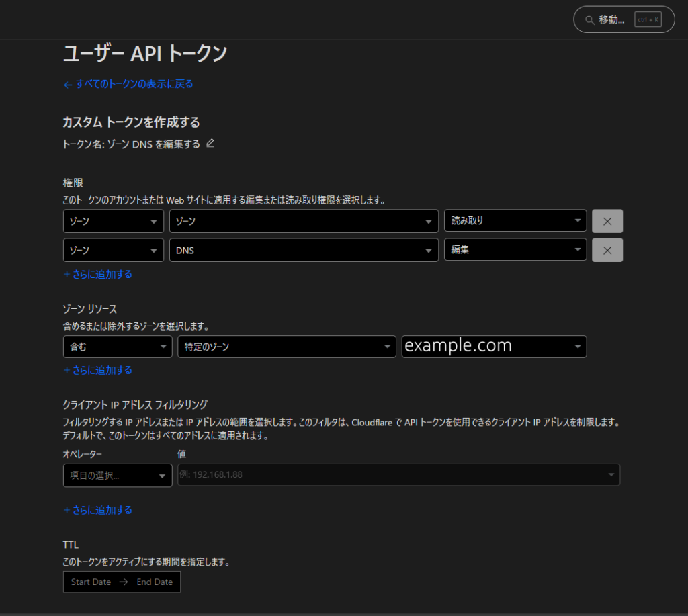Go back to all tokens list
This screenshot has height=616, width=688.
click(128, 84)
